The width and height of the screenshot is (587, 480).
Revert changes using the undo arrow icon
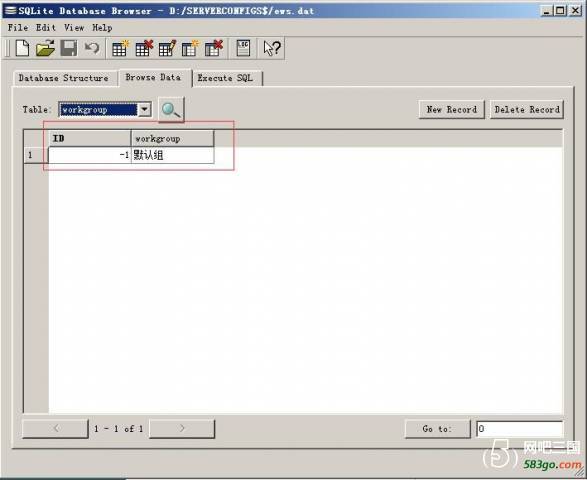pyautogui.click(x=92, y=48)
